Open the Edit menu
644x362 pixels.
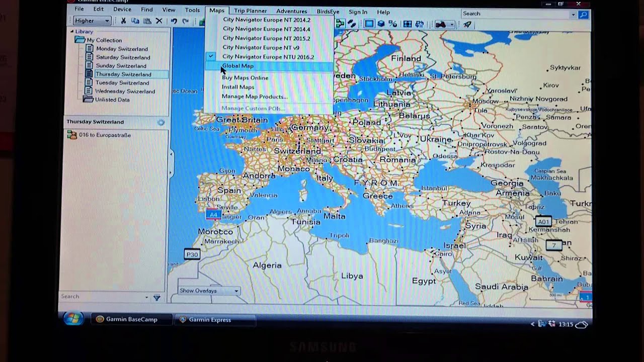tap(98, 9)
